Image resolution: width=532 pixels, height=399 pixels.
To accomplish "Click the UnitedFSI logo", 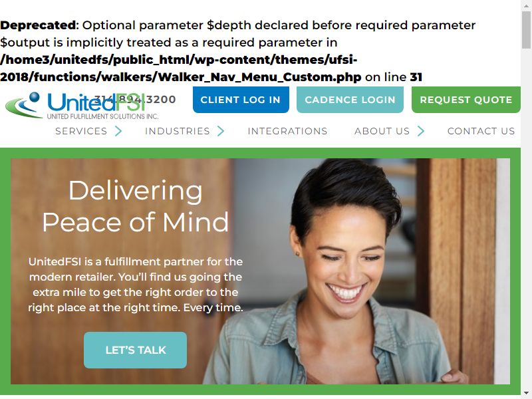I will (82, 106).
